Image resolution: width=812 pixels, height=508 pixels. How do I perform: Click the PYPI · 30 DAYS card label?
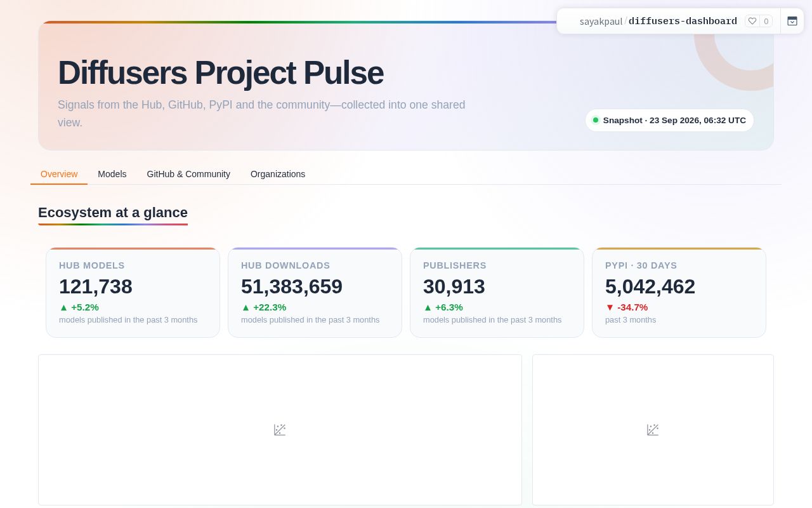641,265
